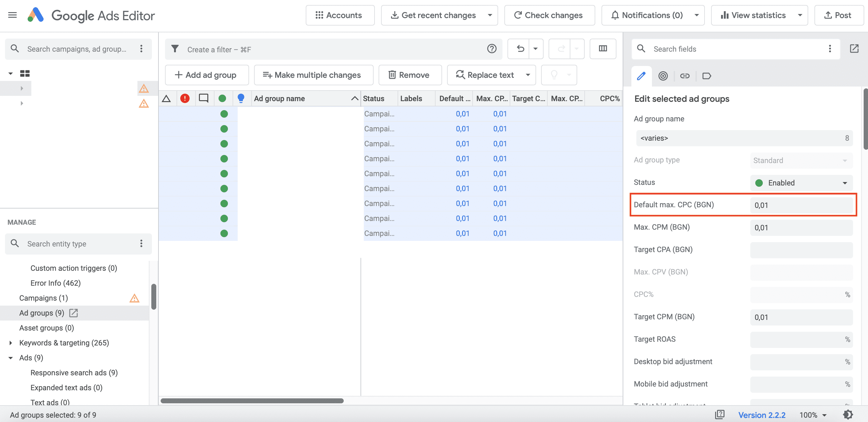The height and width of the screenshot is (422, 868).
Task: Pop out the edit panel into window
Action: [854, 49]
